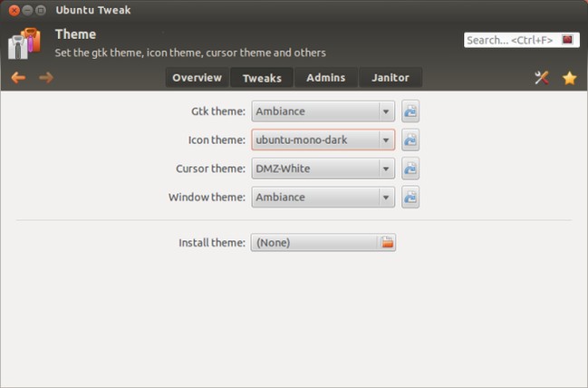Open the Cursor theme DMZ-White dropdown
Image resolution: width=588 pixels, height=388 pixels.
(x=323, y=169)
